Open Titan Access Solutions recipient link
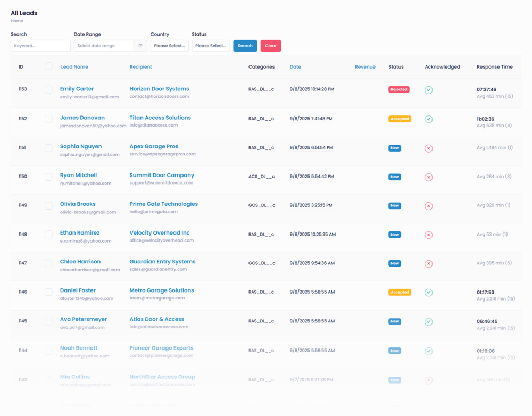The image size is (532, 416). (x=160, y=118)
